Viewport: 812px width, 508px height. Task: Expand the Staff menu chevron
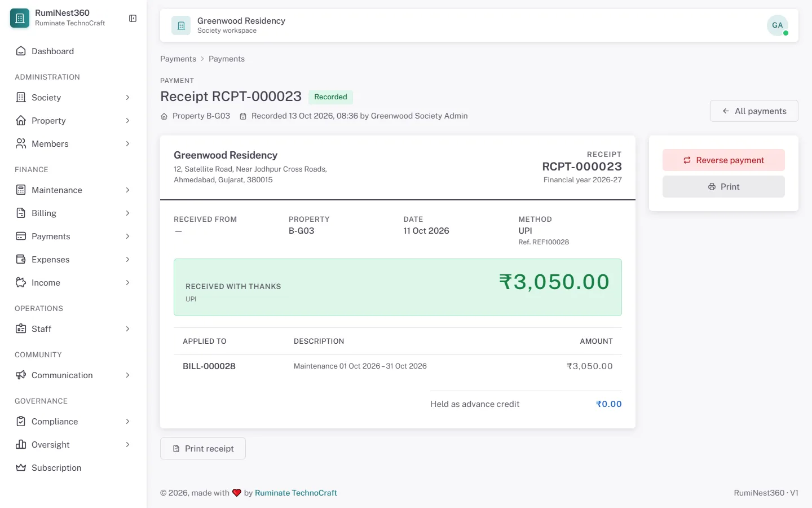point(127,329)
